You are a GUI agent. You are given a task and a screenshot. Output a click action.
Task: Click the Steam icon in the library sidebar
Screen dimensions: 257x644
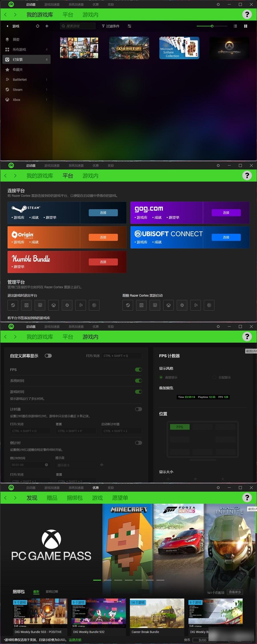pyautogui.click(x=7, y=89)
